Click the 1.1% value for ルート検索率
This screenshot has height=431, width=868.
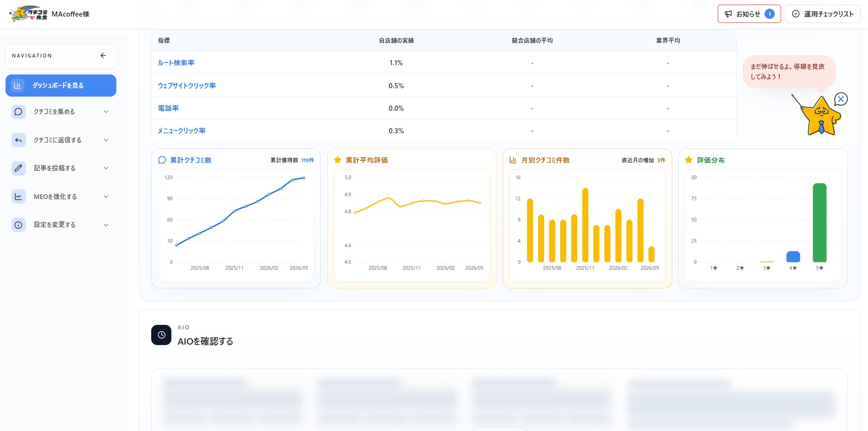coord(396,63)
